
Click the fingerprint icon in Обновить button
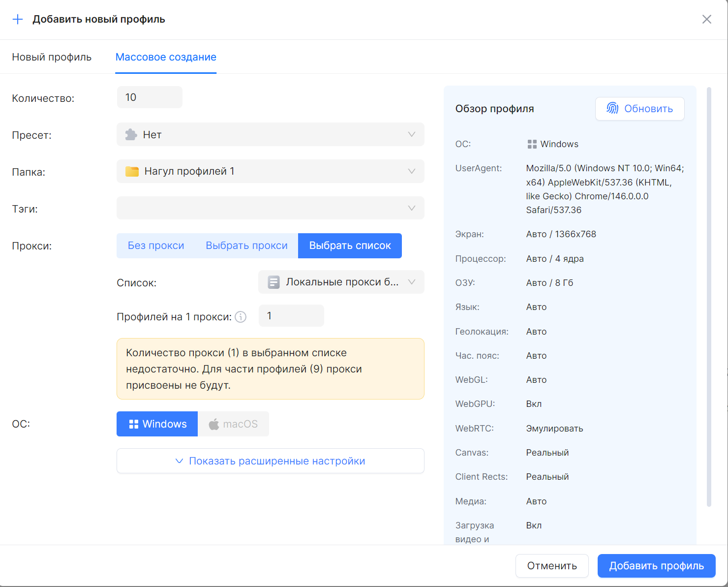pos(612,109)
